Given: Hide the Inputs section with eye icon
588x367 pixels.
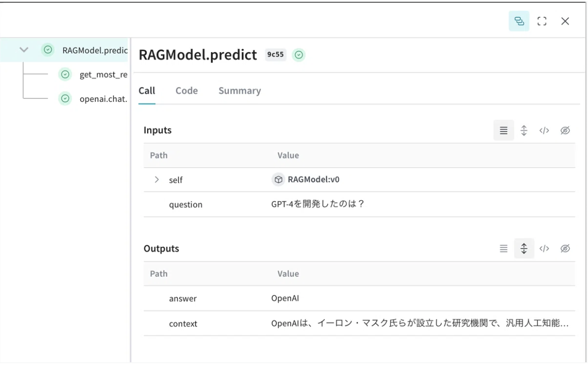Looking at the screenshot, I should click(x=565, y=130).
